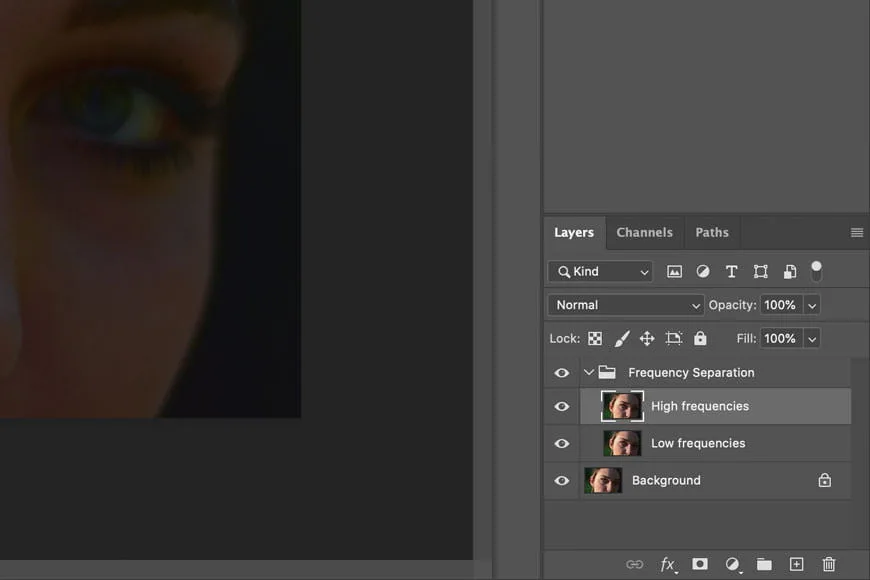Lock transparent pixels icon
Image resolution: width=870 pixels, height=580 pixels.
click(x=595, y=339)
